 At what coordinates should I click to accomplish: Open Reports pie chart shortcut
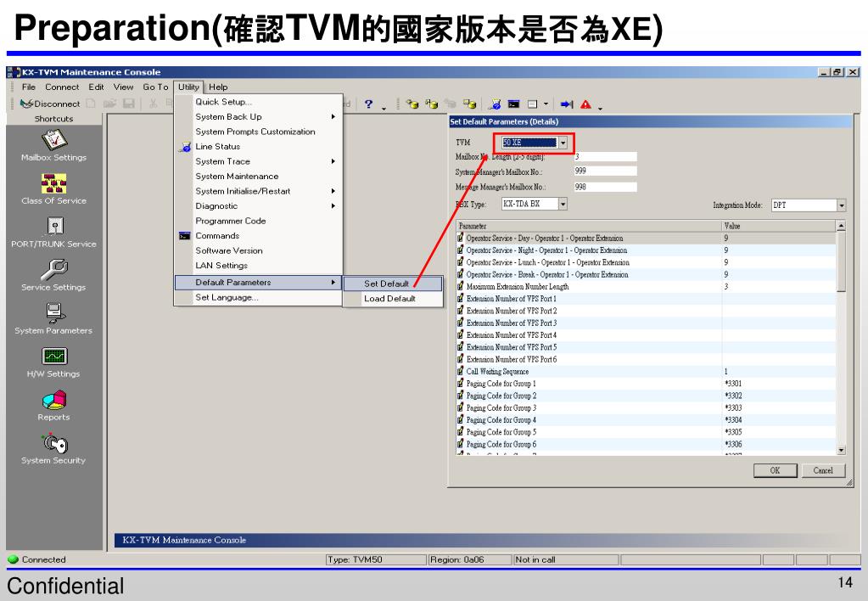coord(53,406)
